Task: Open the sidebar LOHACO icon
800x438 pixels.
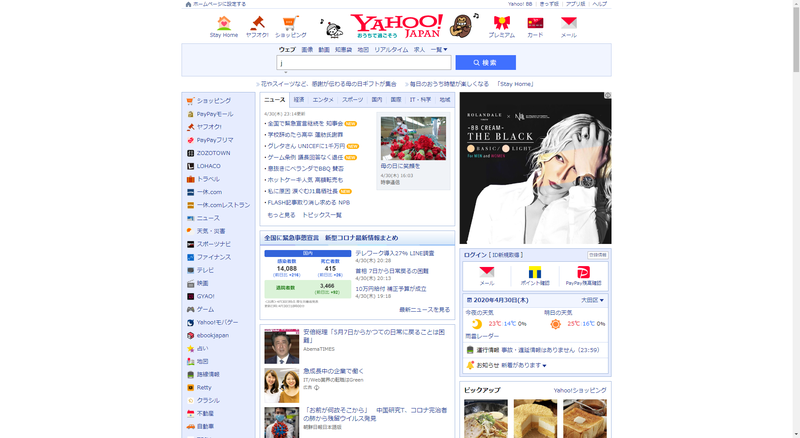Action: point(190,166)
